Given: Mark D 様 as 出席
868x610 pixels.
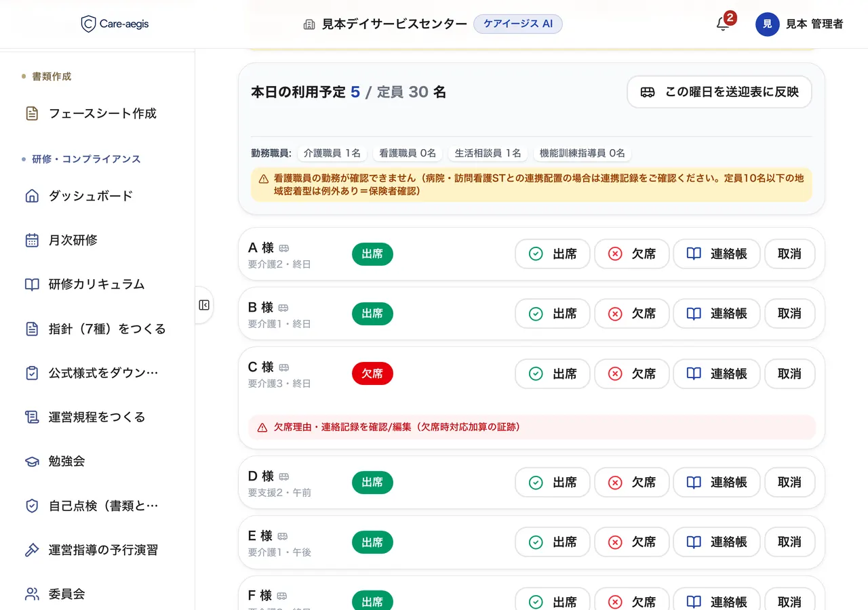Looking at the screenshot, I should click(x=553, y=483).
